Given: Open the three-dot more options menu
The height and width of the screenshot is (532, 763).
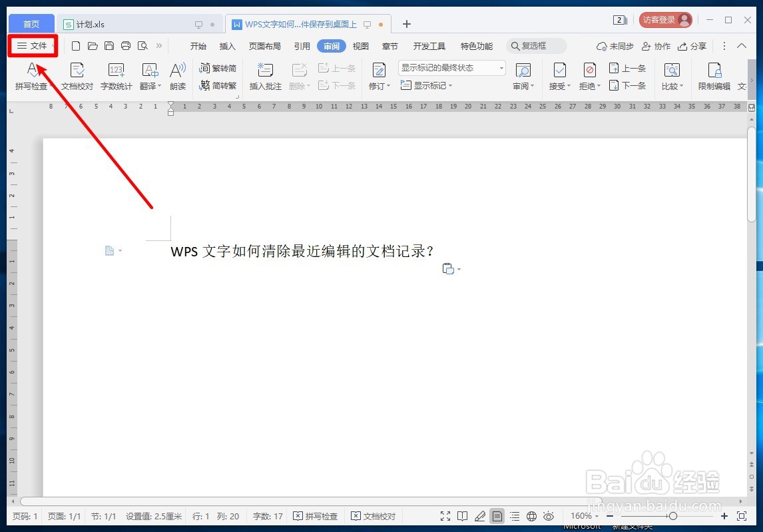Looking at the screenshot, I should (724, 46).
